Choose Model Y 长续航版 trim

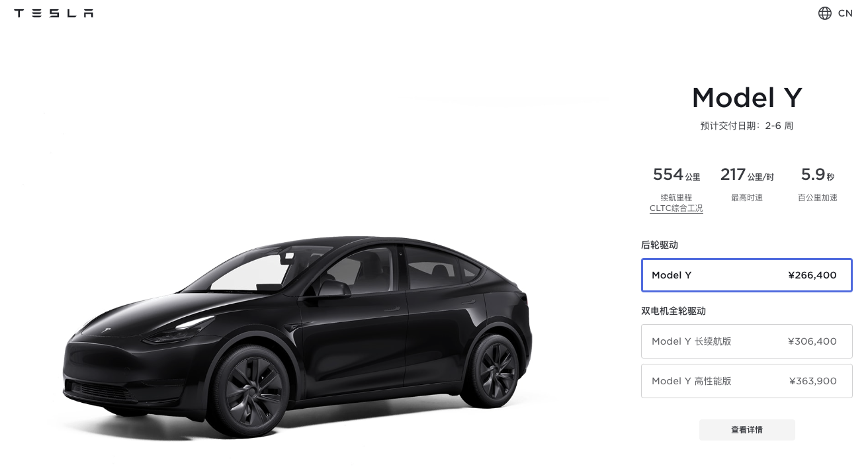click(x=746, y=341)
